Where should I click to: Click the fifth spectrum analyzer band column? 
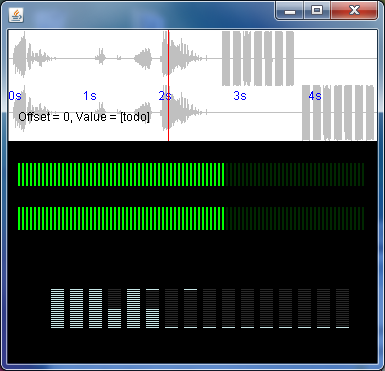(x=133, y=308)
